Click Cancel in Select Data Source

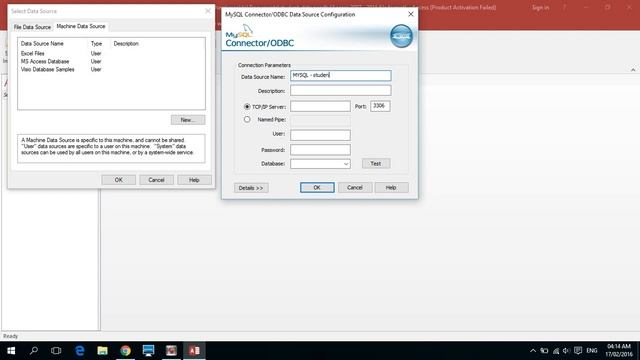[x=156, y=180]
